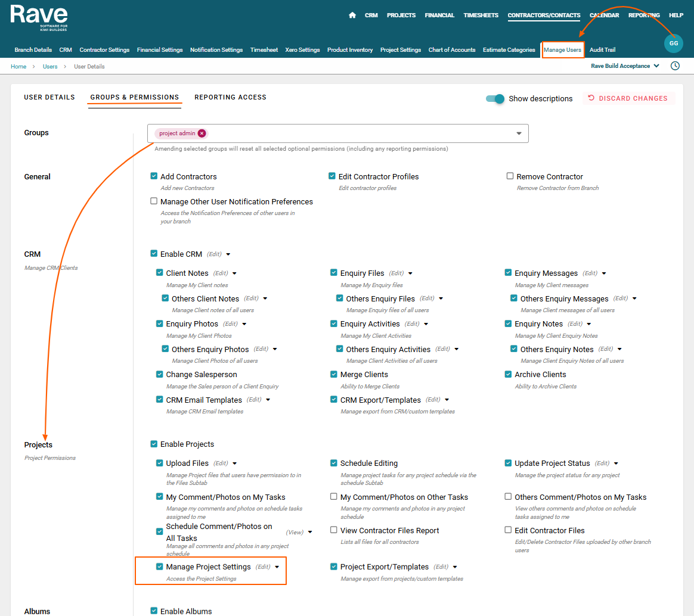
Task: Check View Contractor Files Report
Action: coord(334,530)
